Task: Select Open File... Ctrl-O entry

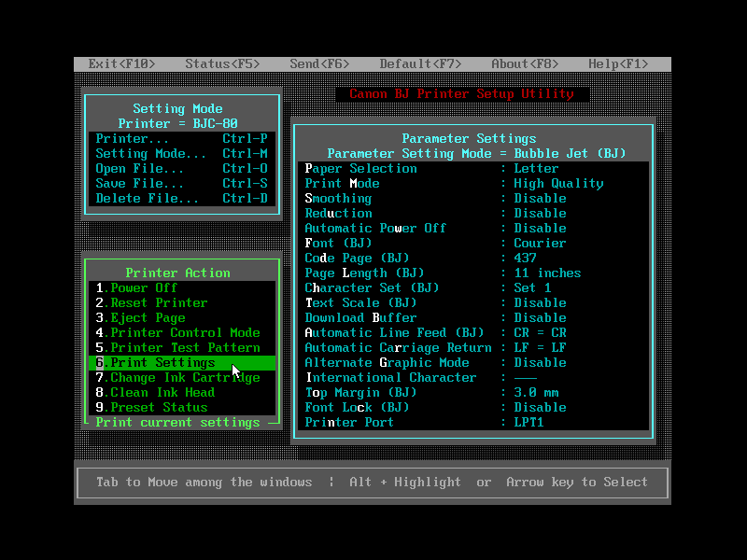Action: click(182, 169)
